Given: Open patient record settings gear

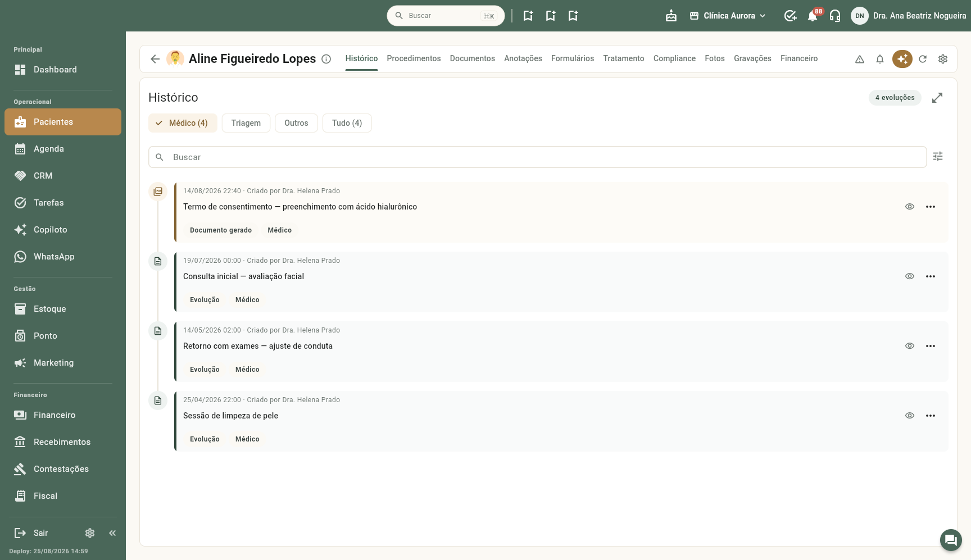Looking at the screenshot, I should tap(943, 59).
